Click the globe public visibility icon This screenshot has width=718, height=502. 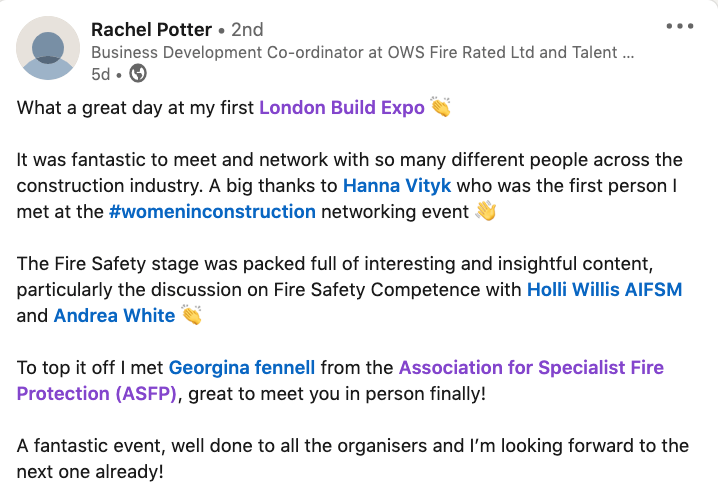coord(138,73)
